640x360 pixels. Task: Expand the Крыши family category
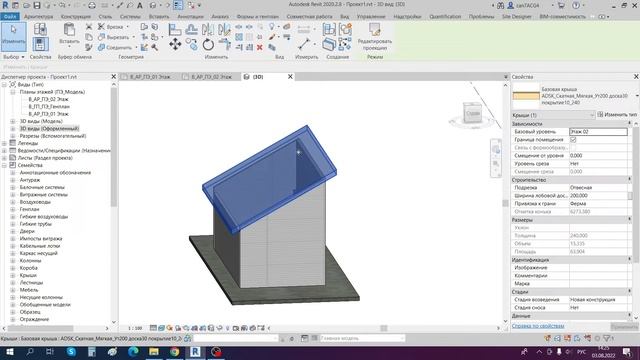click(x=13, y=276)
